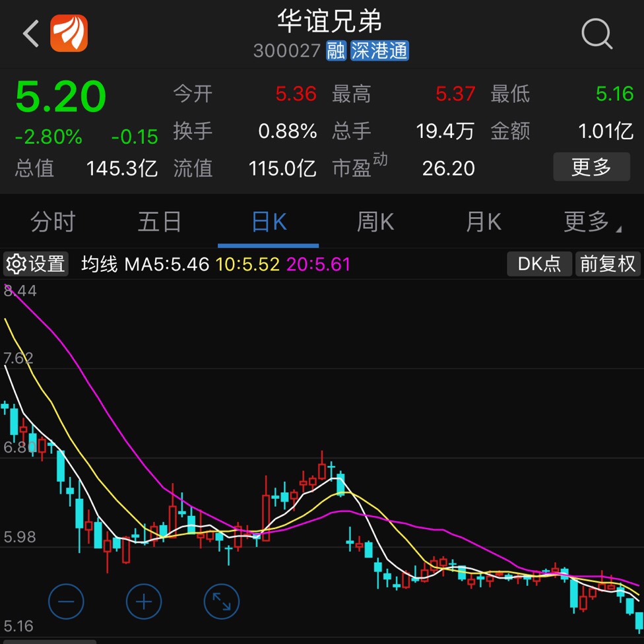Open chart settings gear 设置
Image resolution: width=644 pixels, height=644 pixels.
coord(36,264)
